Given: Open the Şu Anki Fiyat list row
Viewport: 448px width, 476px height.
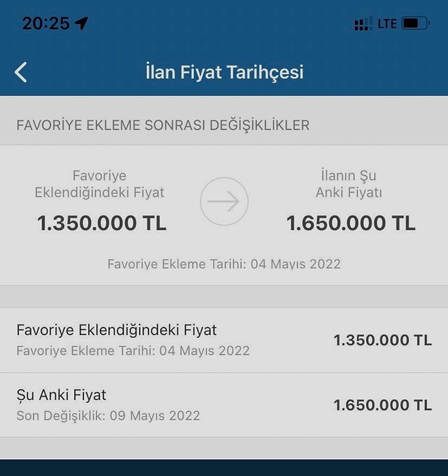Looking at the screenshot, I should coord(61,395).
